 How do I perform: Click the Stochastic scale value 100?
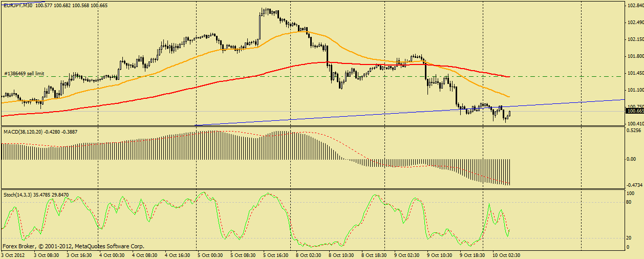(x=631, y=193)
